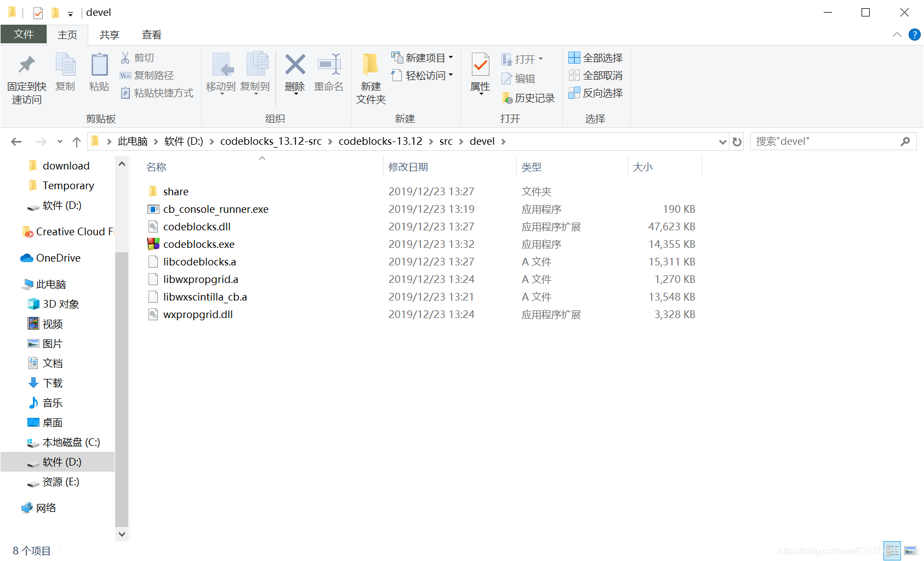
Task: Select wxpropgrid.dll file
Action: (x=198, y=314)
